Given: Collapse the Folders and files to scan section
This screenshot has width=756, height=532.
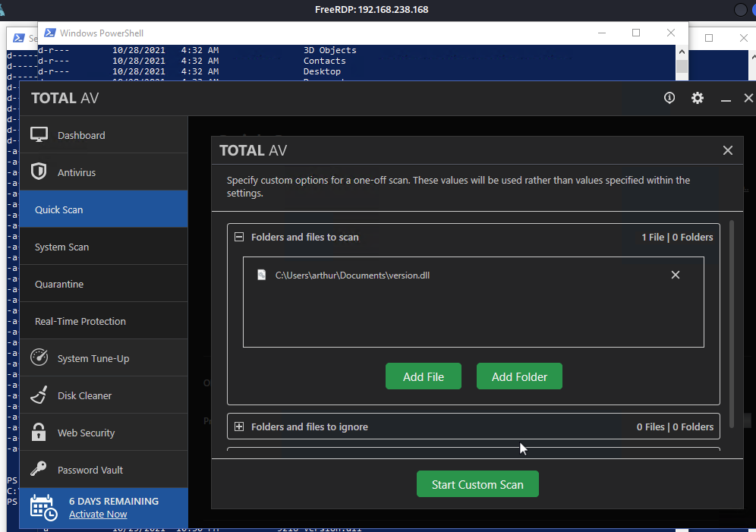Looking at the screenshot, I should (239, 237).
